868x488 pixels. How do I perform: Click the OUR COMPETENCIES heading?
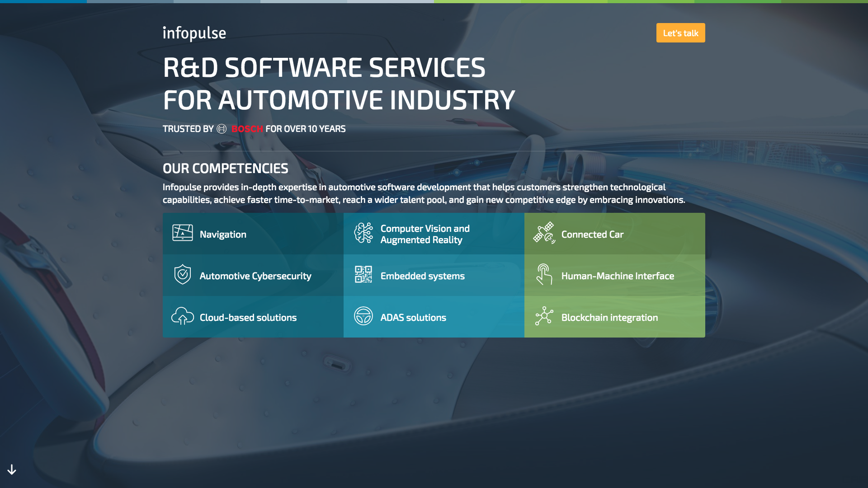(226, 169)
